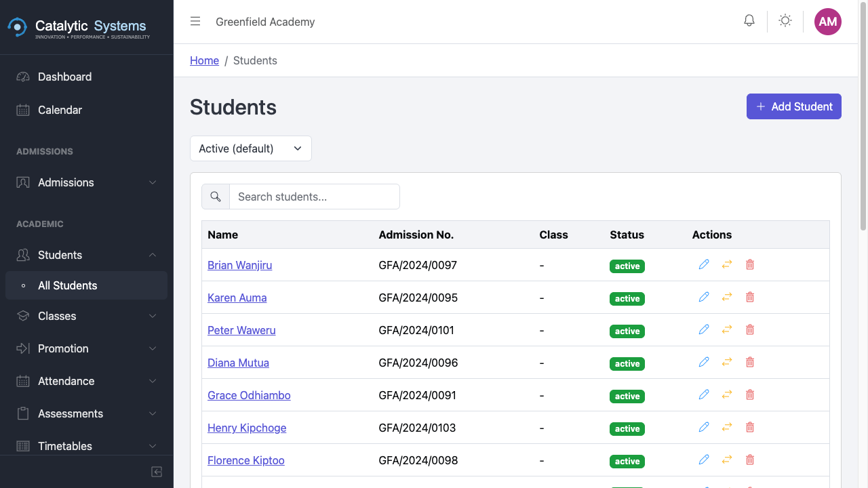Open Florence Kiptoo's student profile link
Viewport: 868px width, 488px height.
tap(245, 460)
